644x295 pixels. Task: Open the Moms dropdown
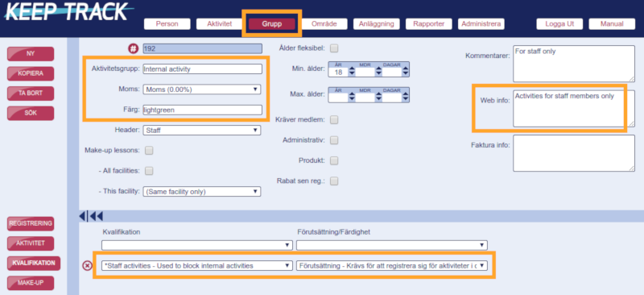202,89
